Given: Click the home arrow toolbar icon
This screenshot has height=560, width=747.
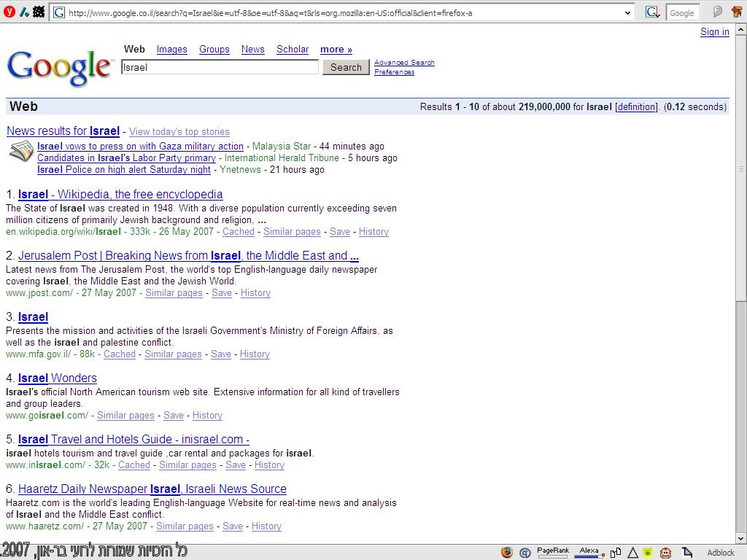Looking at the screenshot, I should [x=737, y=12].
